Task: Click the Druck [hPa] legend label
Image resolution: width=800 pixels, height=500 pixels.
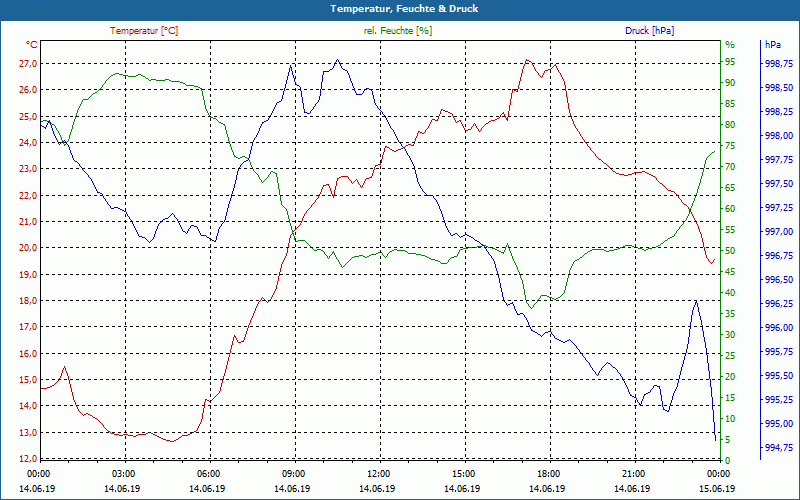Action: point(649,31)
